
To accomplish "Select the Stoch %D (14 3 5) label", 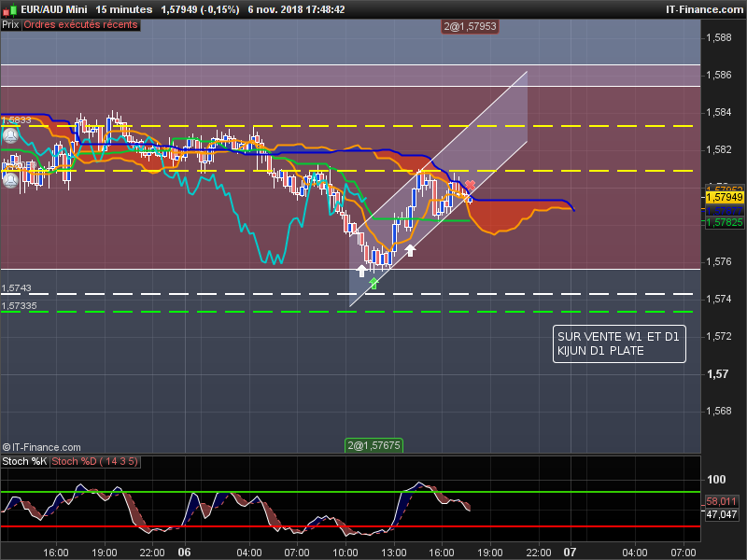I will tap(94, 461).
